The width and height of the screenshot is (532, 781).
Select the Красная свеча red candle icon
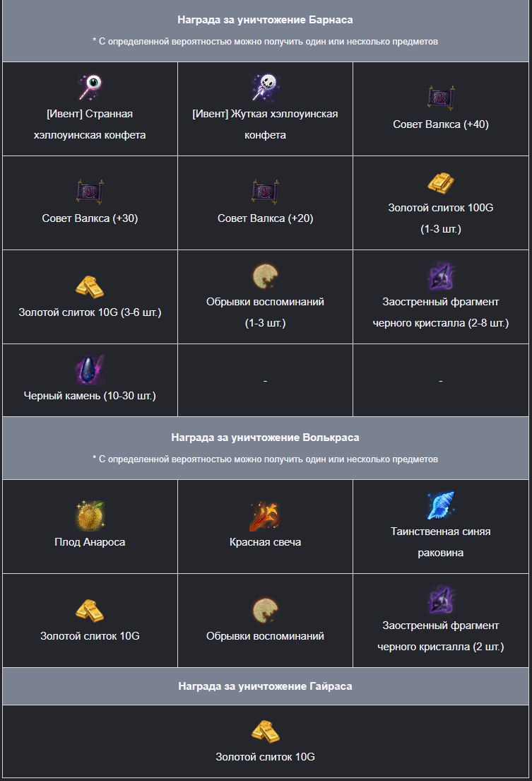(265, 516)
